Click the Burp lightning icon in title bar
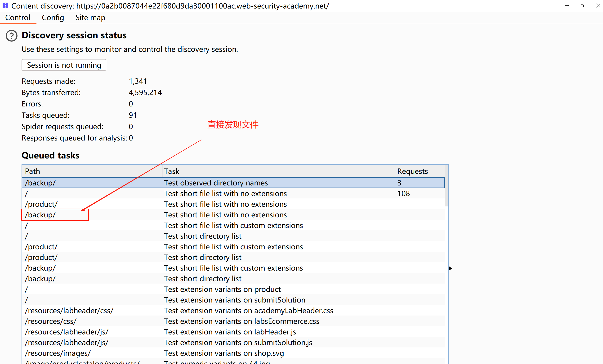Image resolution: width=603 pixels, height=364 pixels. pyautogui.click(x=5, y=5)
